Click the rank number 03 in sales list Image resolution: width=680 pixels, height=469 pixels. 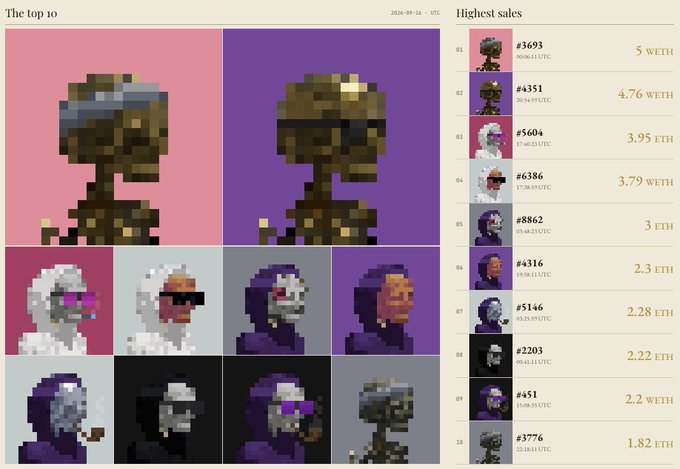459,137
